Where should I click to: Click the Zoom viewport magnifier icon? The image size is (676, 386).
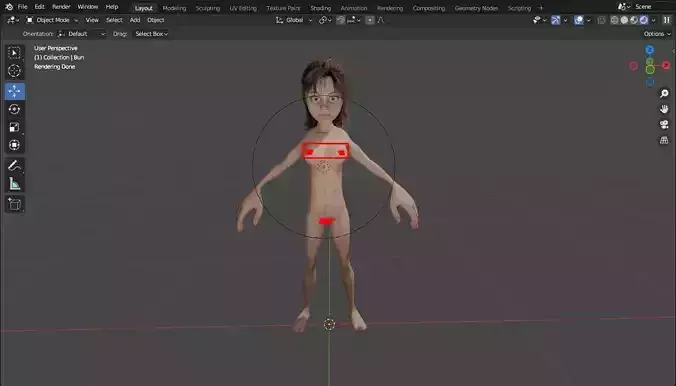[x=664, y=94]
